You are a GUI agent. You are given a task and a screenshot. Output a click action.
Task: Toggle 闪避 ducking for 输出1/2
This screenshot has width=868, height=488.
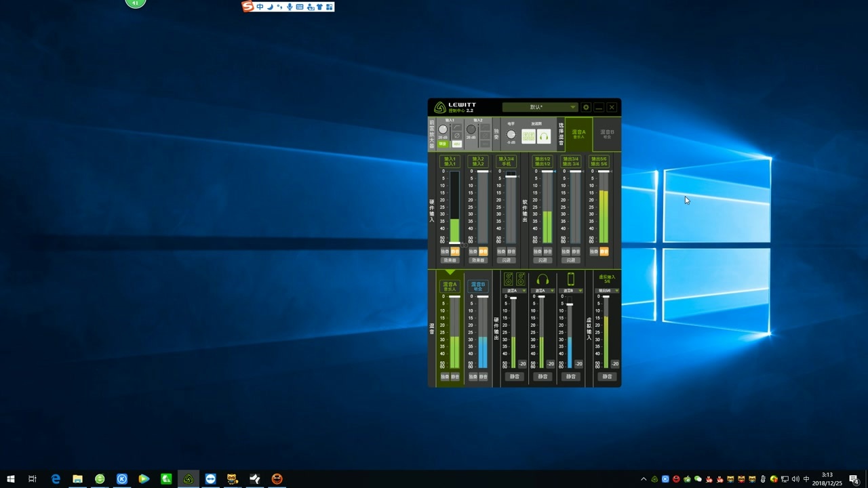pyautogui.click(x=542, y=260)
